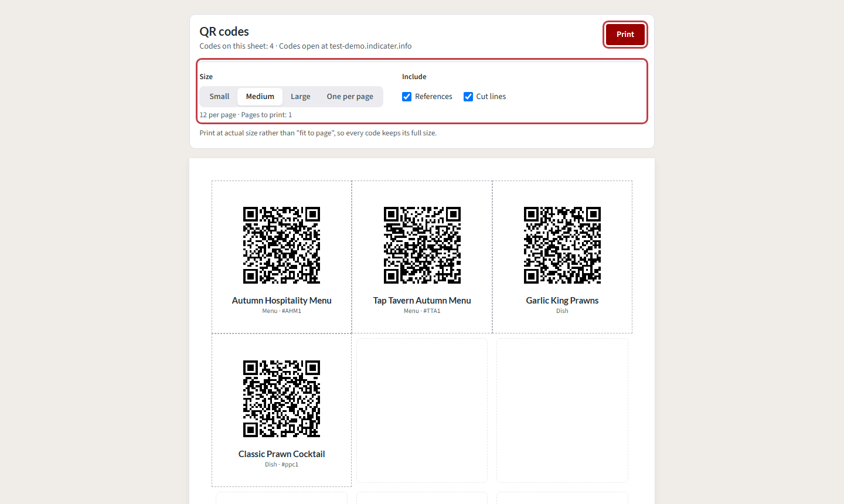Screen dimensions: 844x504
Task: Click the 'Menu · #TTA1' reference text
Action: pos(422,311)
